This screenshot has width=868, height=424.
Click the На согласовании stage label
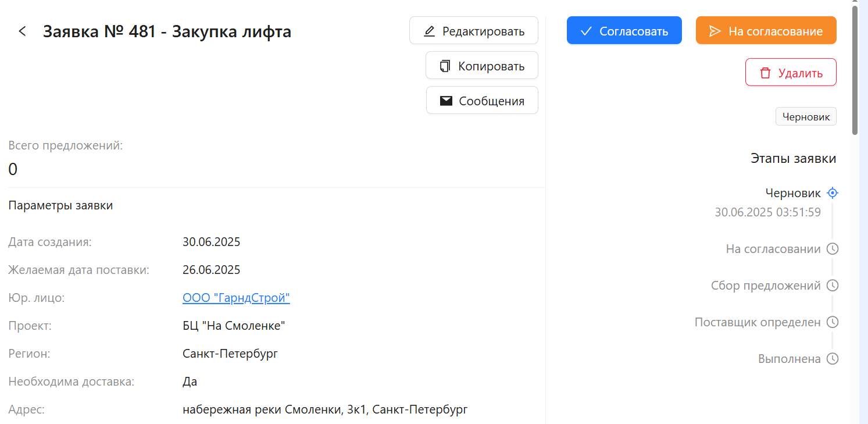[773, 249]
